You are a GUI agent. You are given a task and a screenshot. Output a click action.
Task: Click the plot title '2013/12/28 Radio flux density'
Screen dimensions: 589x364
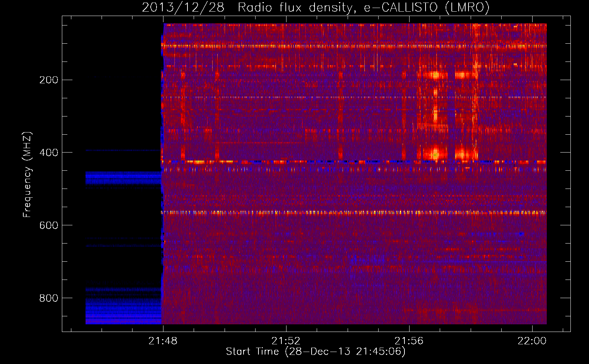(248, 7)
